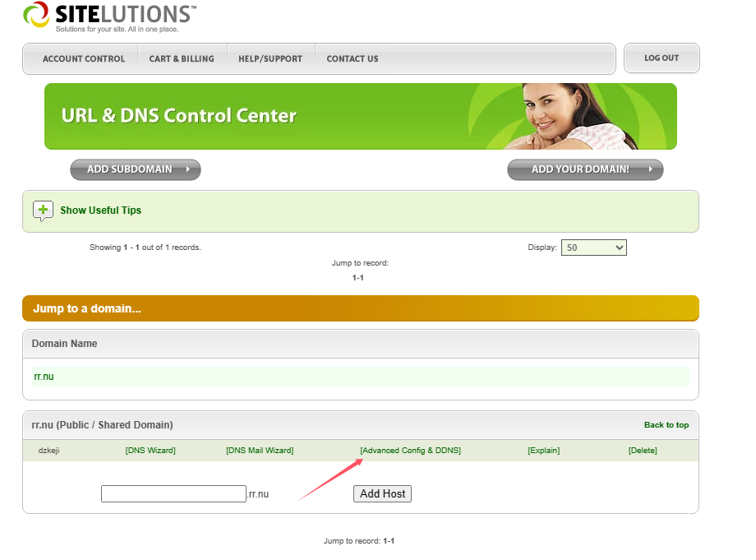The image size is (756, 560).
Task: Click the green plus Show Tips icon
Action: [x=43, y=211]
